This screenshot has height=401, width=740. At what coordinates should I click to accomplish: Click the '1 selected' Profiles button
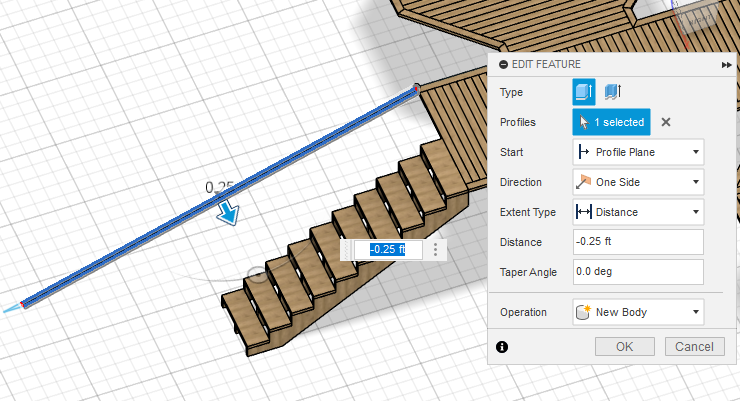pos(612,122)
